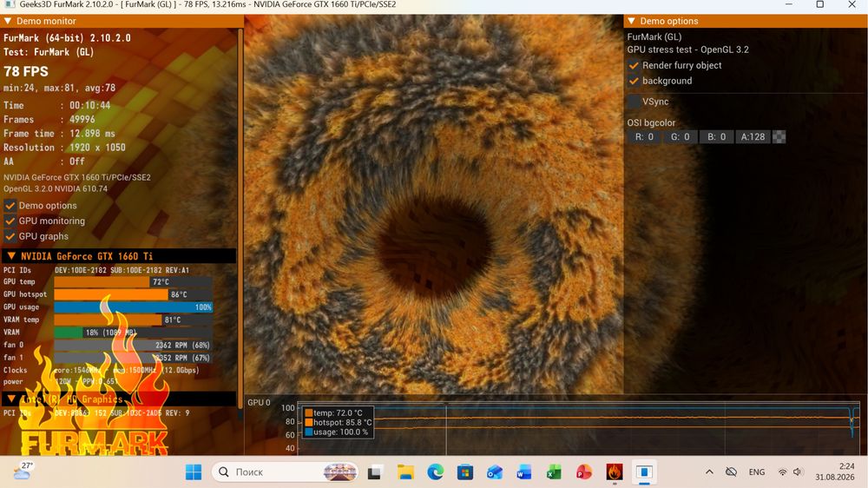Switch the ENG input language
This screenshot has width=868, height=488.
[x=757, y=472]
